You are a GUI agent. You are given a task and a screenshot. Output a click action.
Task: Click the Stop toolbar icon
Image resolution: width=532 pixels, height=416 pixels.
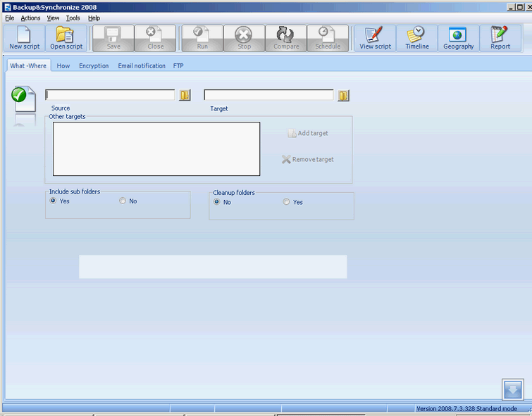click(x=244, y=38)
